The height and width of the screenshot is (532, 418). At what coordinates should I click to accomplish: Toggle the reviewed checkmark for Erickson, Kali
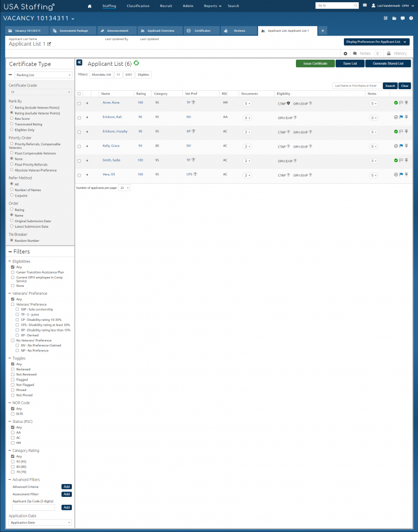click(396, 117)
